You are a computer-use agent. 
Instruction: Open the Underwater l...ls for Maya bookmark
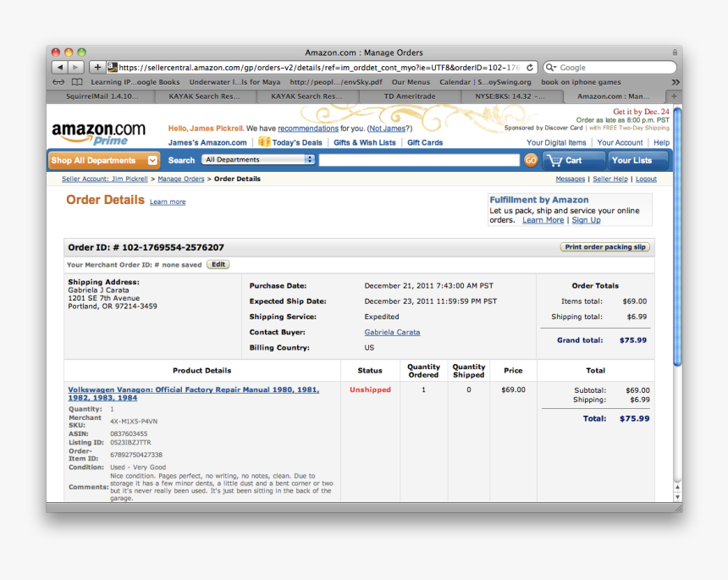(234, 82)
